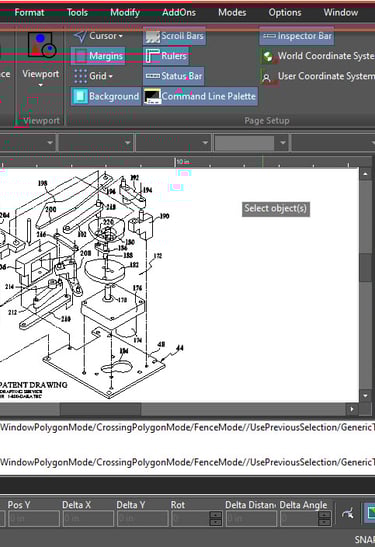This screenshot has width=375, height=547.
Task: Click the Cursor arrow icon
Action: (x=80, y=36)
